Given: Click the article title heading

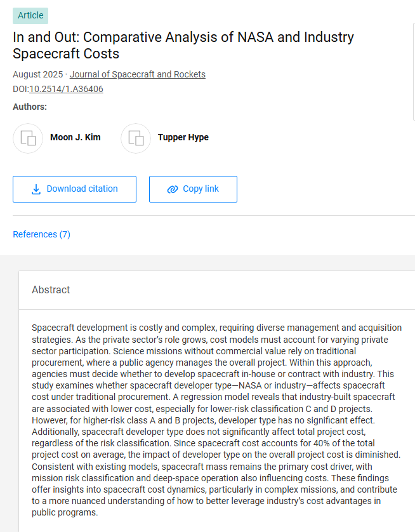Looking at the screenshot, I should 183,45.
